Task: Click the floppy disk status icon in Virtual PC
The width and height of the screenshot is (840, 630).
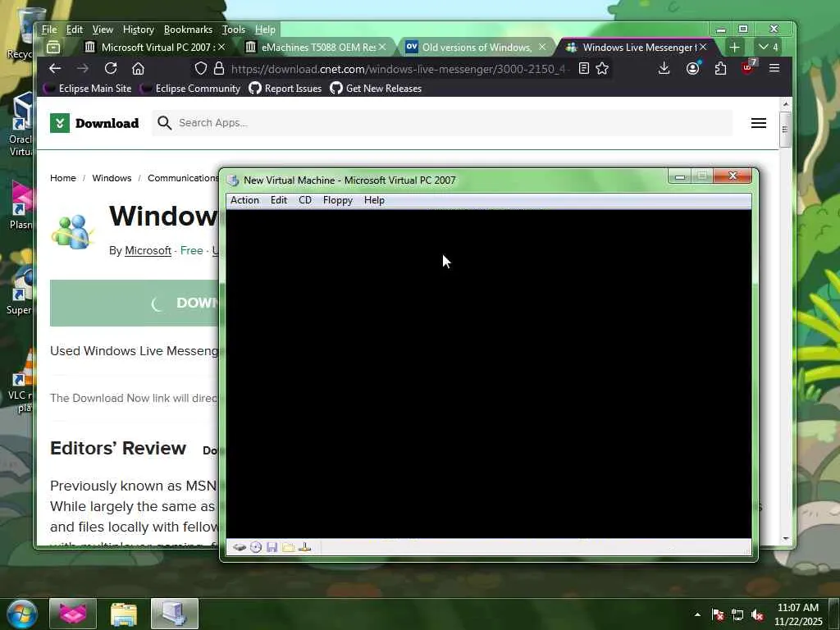Action: 272,547
